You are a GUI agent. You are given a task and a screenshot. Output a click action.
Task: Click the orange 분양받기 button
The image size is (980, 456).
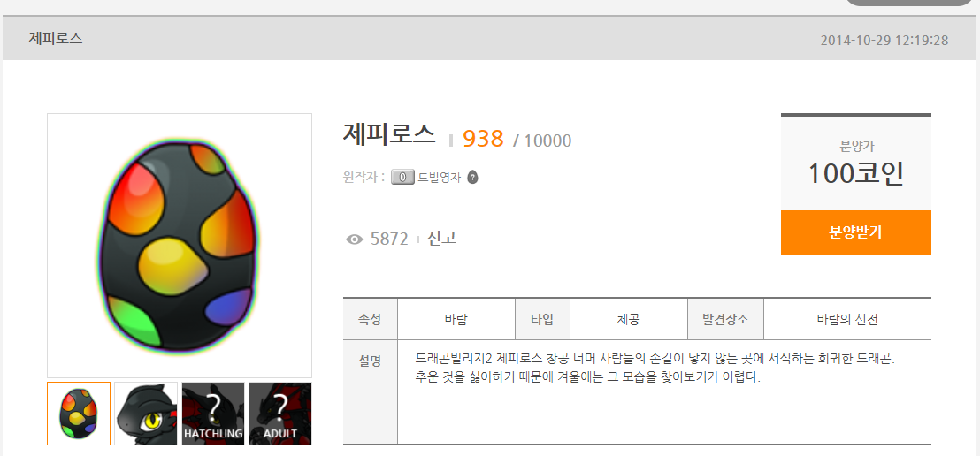tap(855, 232)
